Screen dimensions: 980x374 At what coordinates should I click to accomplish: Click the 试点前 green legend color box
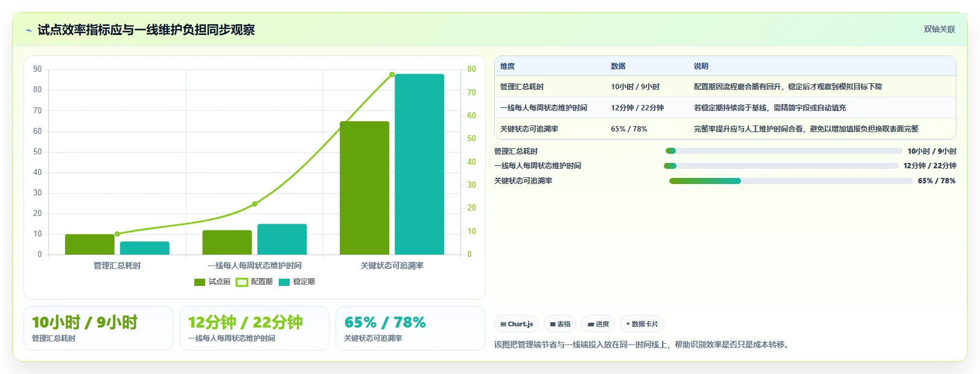click(200, 282)
